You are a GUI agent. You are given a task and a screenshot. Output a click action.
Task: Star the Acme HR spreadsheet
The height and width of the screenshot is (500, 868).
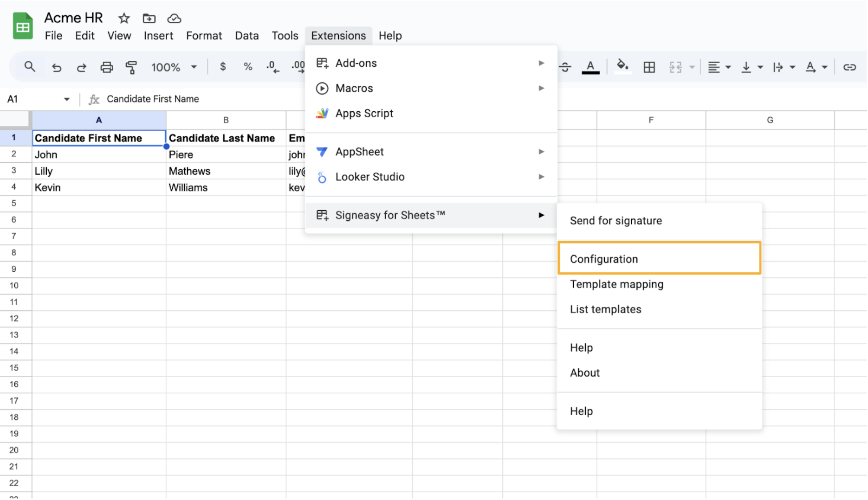click(x=124, y=19)
